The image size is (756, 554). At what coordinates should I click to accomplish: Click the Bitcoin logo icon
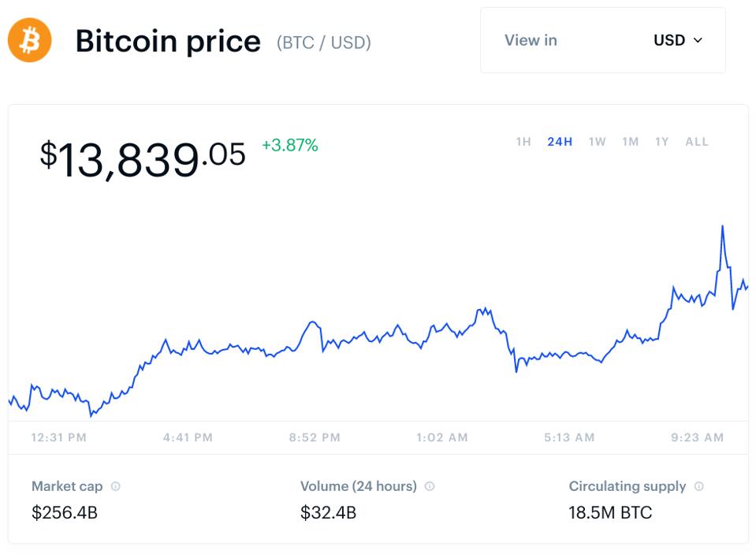point(28,40)
